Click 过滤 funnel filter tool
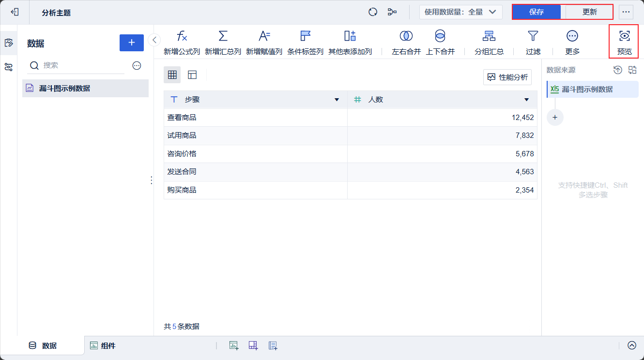This screenshot has height=360, width=644. pyautogui.click(x=533, y=43)
